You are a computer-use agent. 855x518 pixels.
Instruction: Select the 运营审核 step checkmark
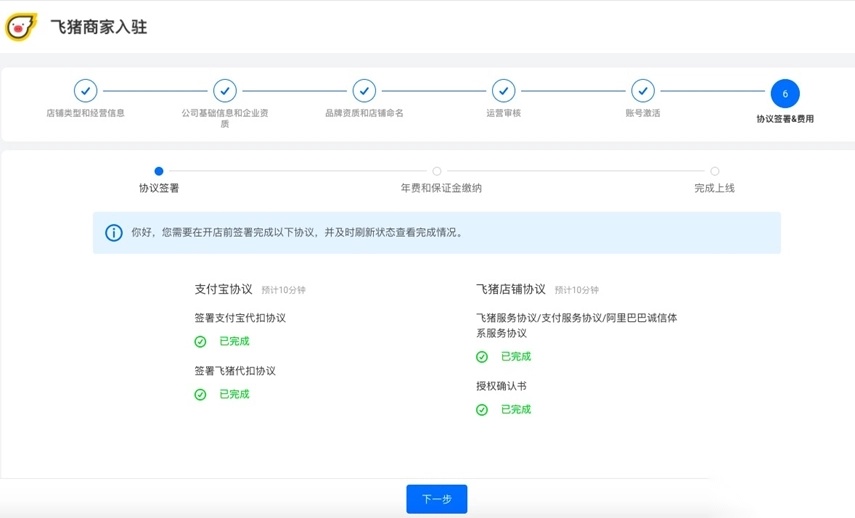(503, 91)
